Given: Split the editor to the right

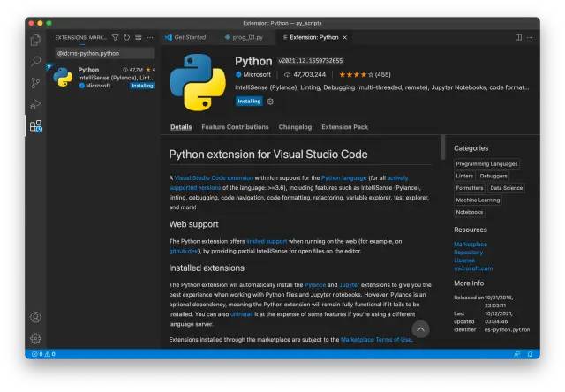Looking at the screenshot, I should coord(518,37).
